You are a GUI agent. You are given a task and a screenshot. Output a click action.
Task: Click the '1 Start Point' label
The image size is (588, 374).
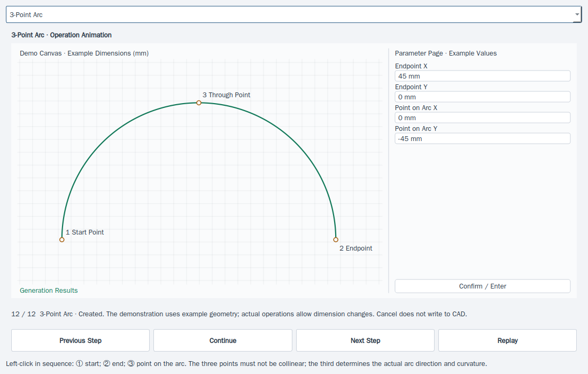tap(85, 232)
